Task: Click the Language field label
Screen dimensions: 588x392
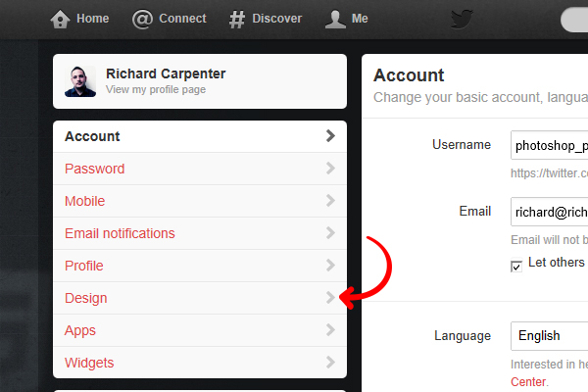Action: (x=463, y=336)
